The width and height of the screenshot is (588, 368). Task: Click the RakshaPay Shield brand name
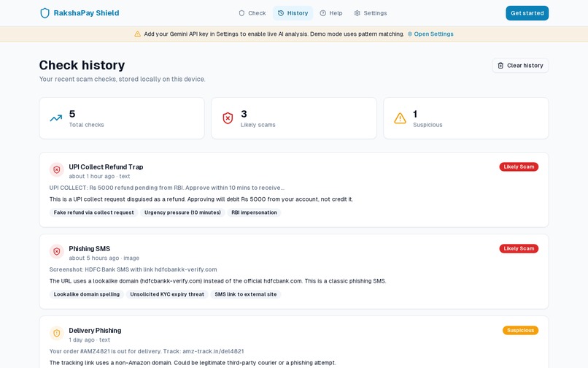click(x=86, y=13)
